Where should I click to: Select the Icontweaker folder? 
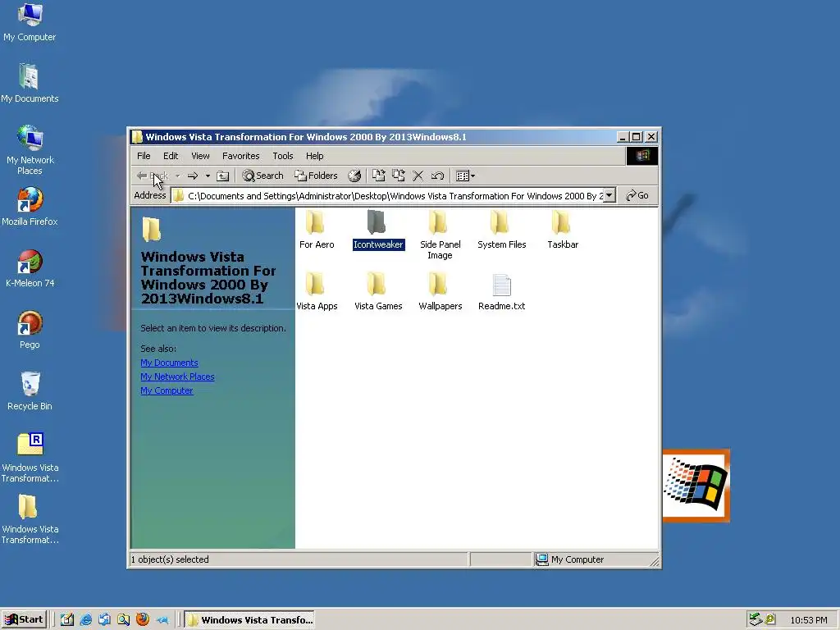pyautogui.click(x=378, y=230)
